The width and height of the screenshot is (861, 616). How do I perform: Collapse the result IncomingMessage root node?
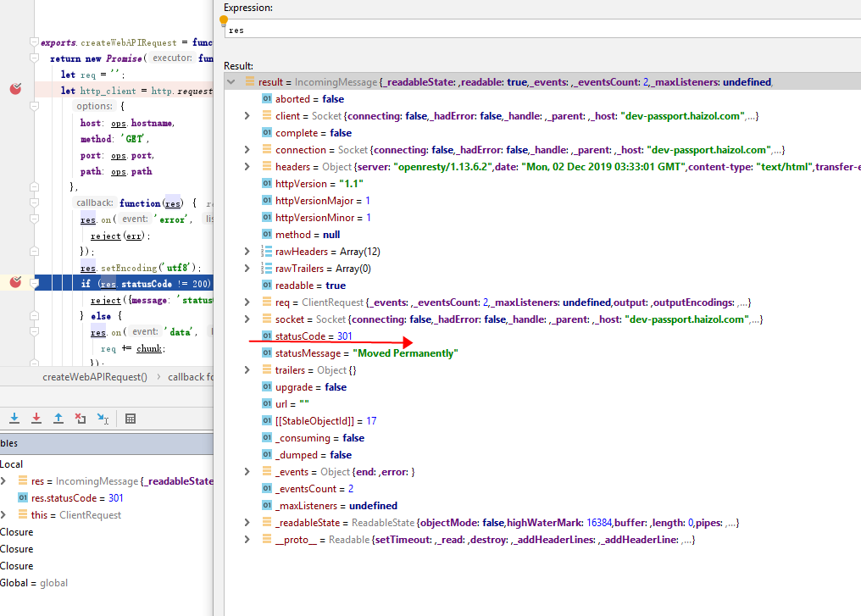(x=230, y=81)
